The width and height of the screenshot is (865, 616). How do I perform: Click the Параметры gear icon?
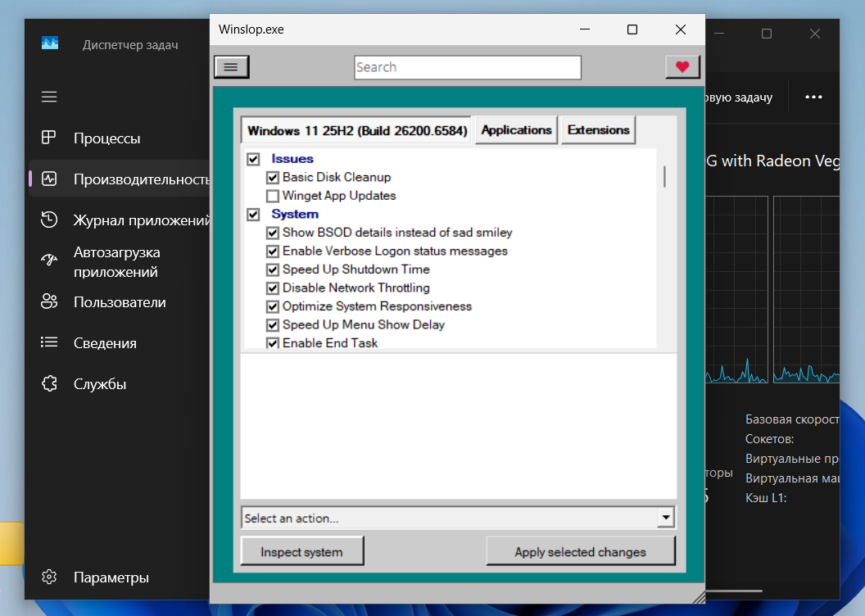click(x=49, y=577)
